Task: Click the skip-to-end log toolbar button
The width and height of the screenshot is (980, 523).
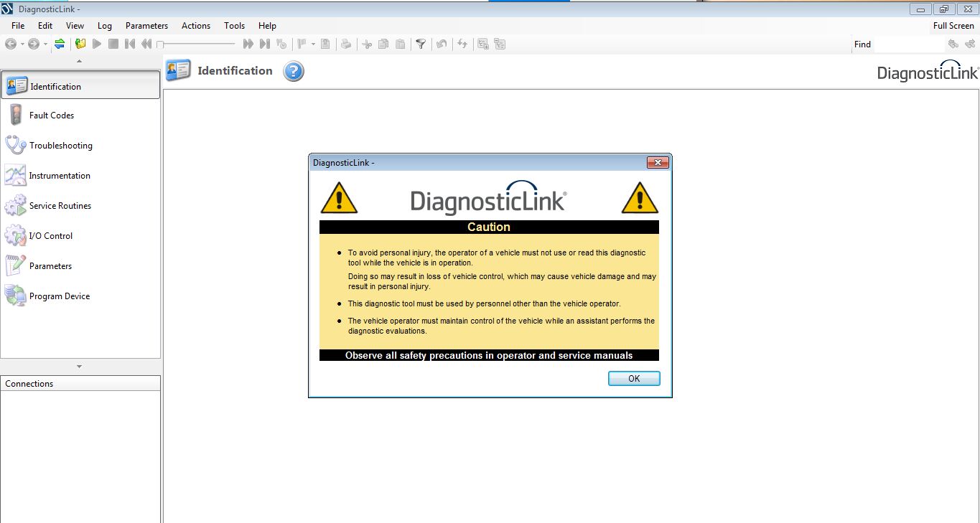Action: pyautogui.click(x=265, y=44)
